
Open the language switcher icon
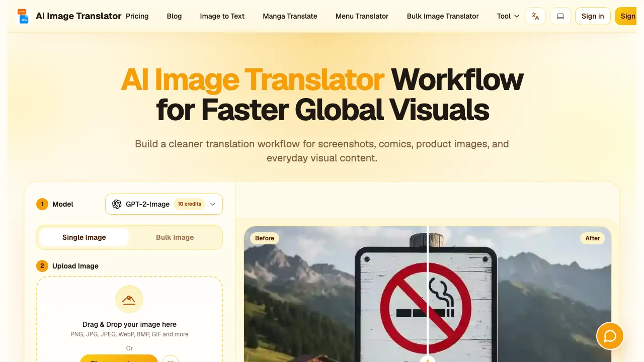click(x=535, y=16)
